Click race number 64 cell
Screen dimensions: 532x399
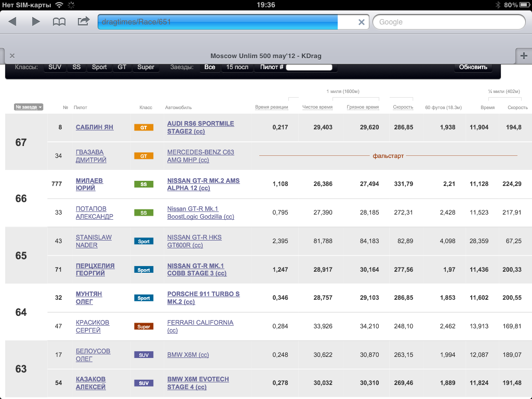[26, 312]
